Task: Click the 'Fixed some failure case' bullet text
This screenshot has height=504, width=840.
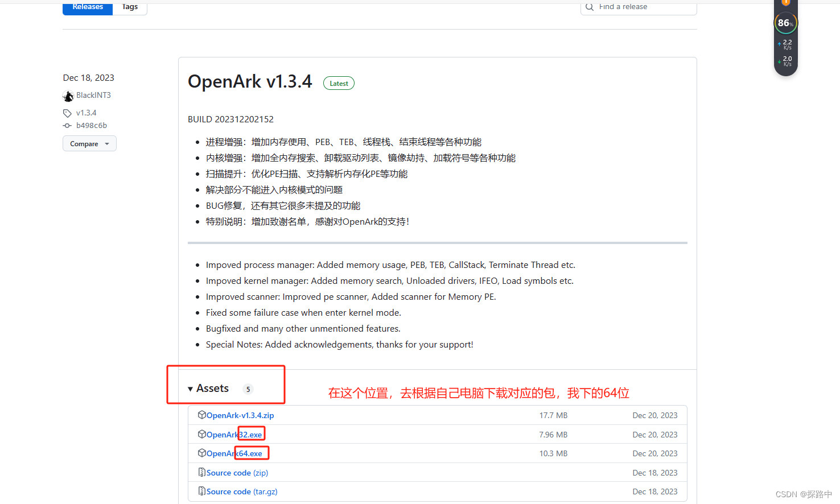Action: tap(303, 312)
